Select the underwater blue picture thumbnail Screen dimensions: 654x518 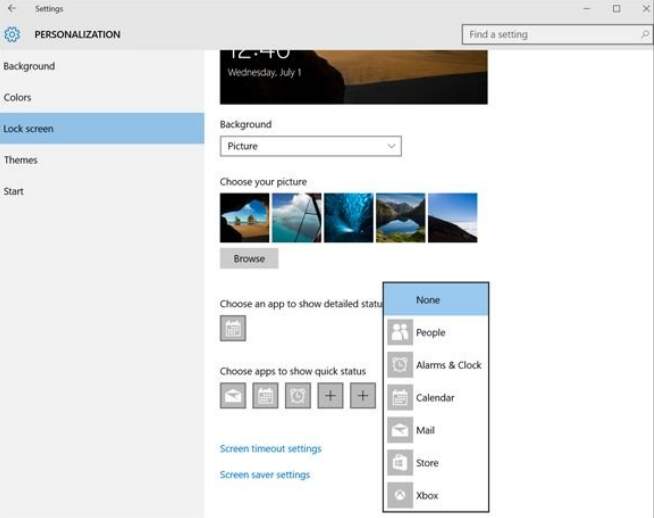(x=349, y=218)
